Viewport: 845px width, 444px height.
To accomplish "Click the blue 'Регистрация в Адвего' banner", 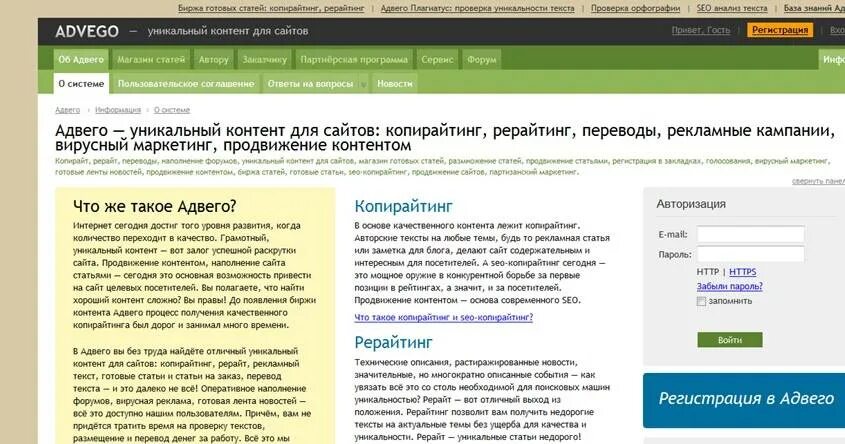I will (744, 400).
